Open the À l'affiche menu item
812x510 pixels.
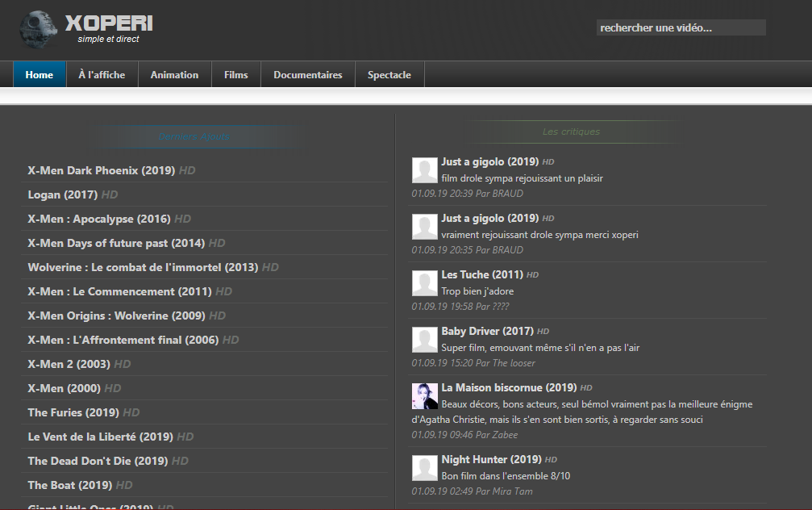(x=102, y=75)
